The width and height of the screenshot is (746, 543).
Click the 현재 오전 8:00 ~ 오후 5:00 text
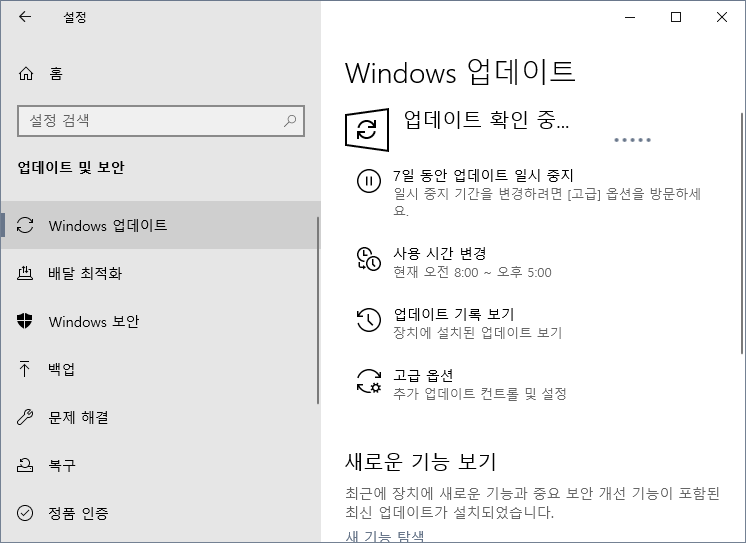(x=472, y=272)
